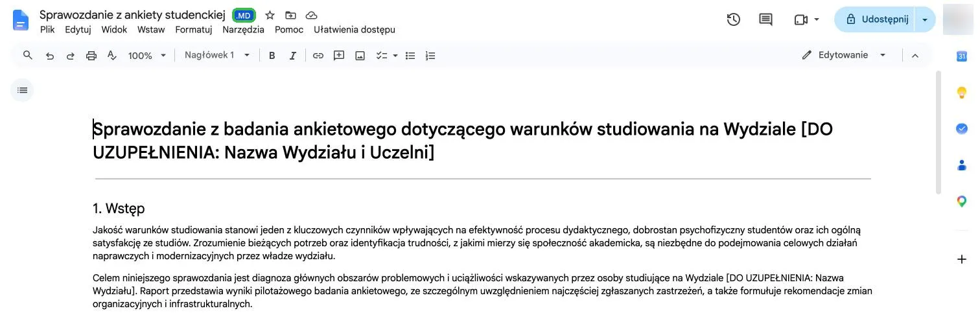Open the Widok menu

114,30
